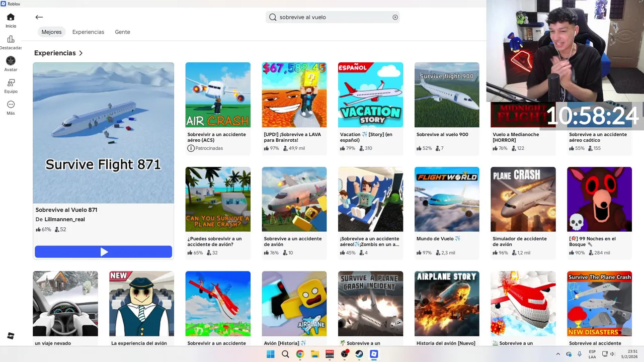Click 'Simulador de accidente de avión' title
The image size is (644, 362).
click(520, 242)
